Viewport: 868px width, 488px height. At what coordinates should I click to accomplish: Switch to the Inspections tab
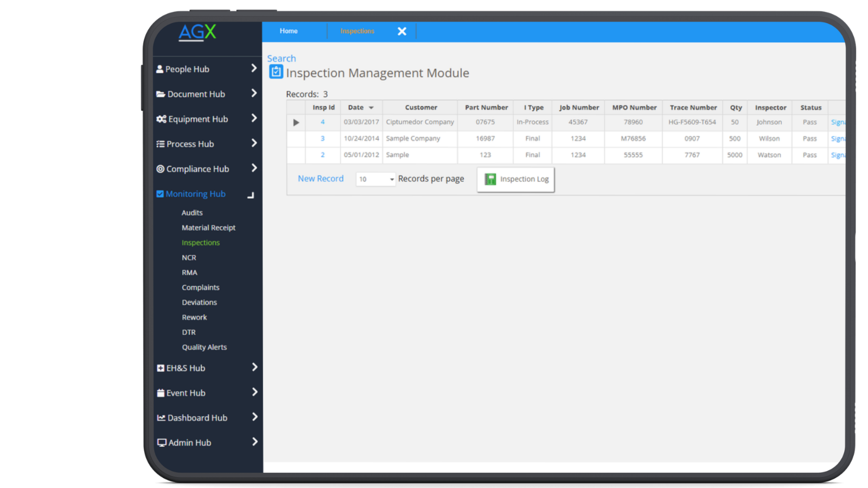click(x=358, y=31)
